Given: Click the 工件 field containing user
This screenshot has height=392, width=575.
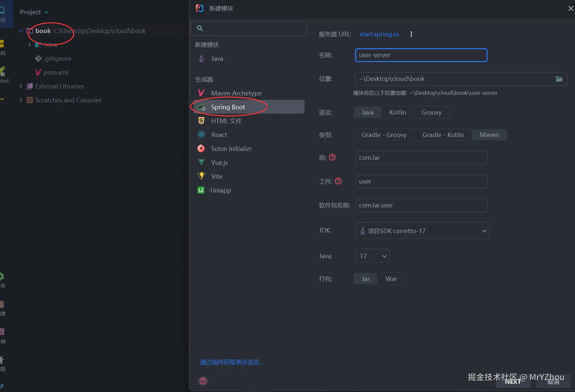Looking at the screenshot, I should (421, 181).
